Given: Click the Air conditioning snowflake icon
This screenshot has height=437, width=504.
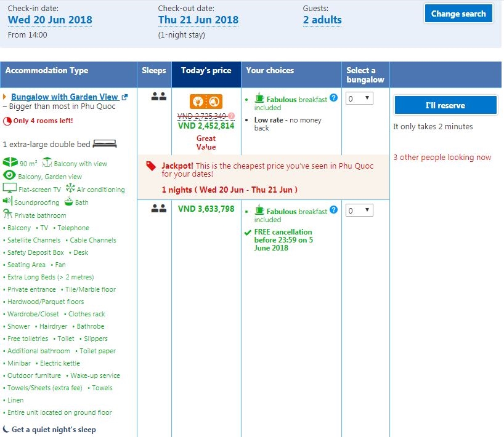Looking at the screenshot, I should [70, 188].
